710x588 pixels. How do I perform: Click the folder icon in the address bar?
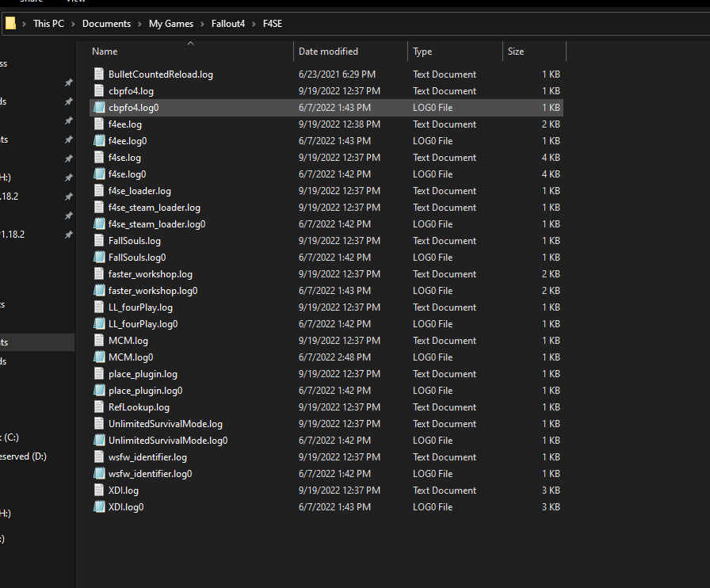[11, 23]
